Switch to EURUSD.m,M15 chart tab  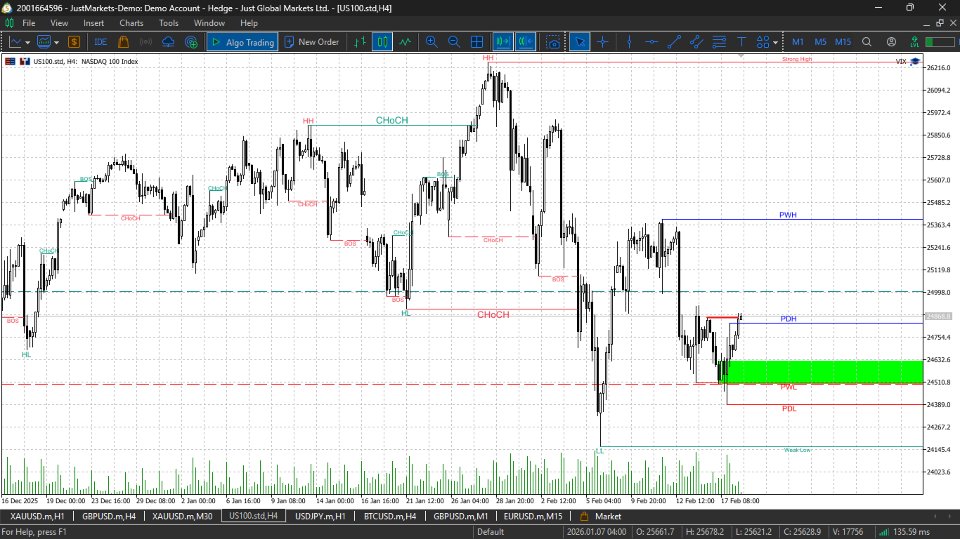533,516
